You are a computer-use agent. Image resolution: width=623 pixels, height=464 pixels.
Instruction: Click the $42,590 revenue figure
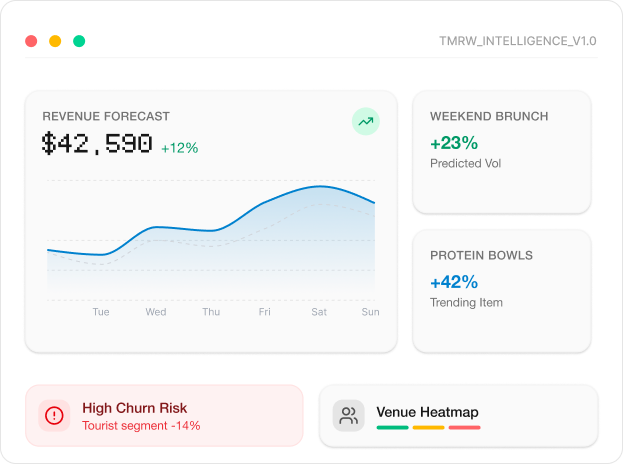pos(97,144)
